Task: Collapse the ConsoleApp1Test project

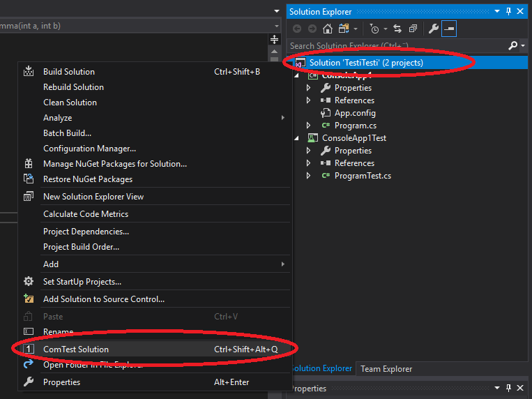Action: pos(296,138)
